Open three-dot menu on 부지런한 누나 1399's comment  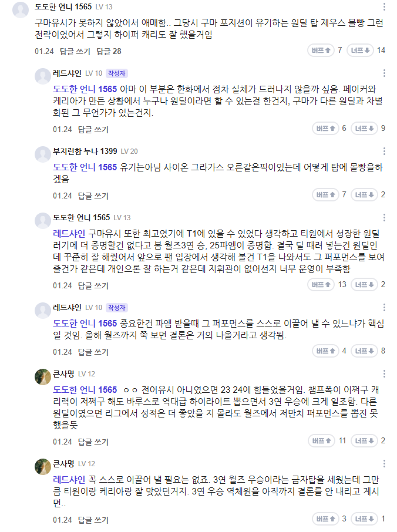point(384,151)
